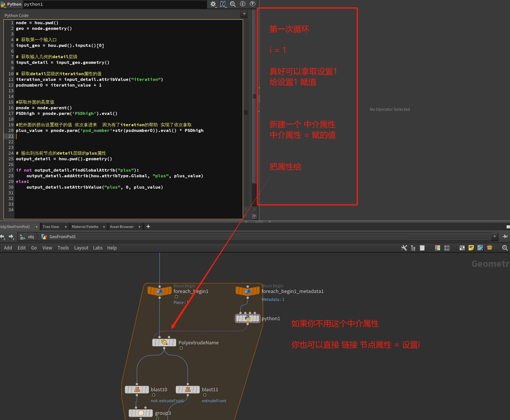510x420 pixels.
Task: Click the obj path breadcrumb button
Action: [x=28, y=237]
